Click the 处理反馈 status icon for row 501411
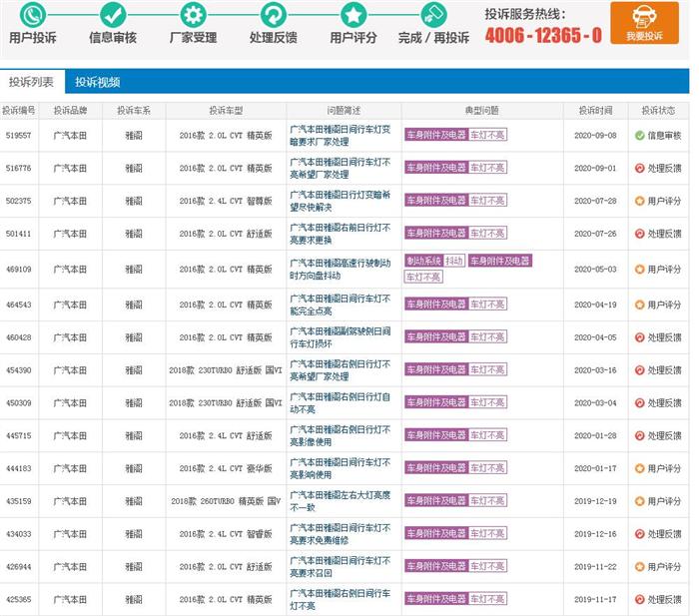 tap(640, 234)
